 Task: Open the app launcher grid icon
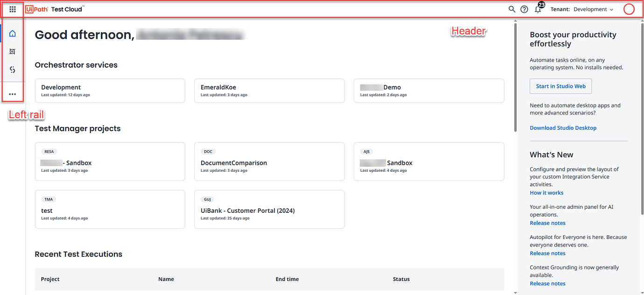[x=13, y=9]
